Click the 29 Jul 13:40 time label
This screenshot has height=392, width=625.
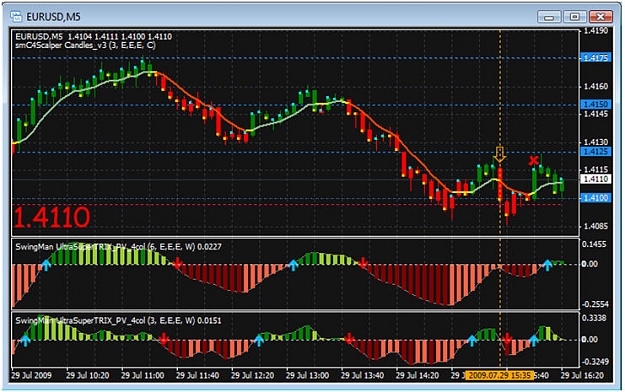point(363,376)
